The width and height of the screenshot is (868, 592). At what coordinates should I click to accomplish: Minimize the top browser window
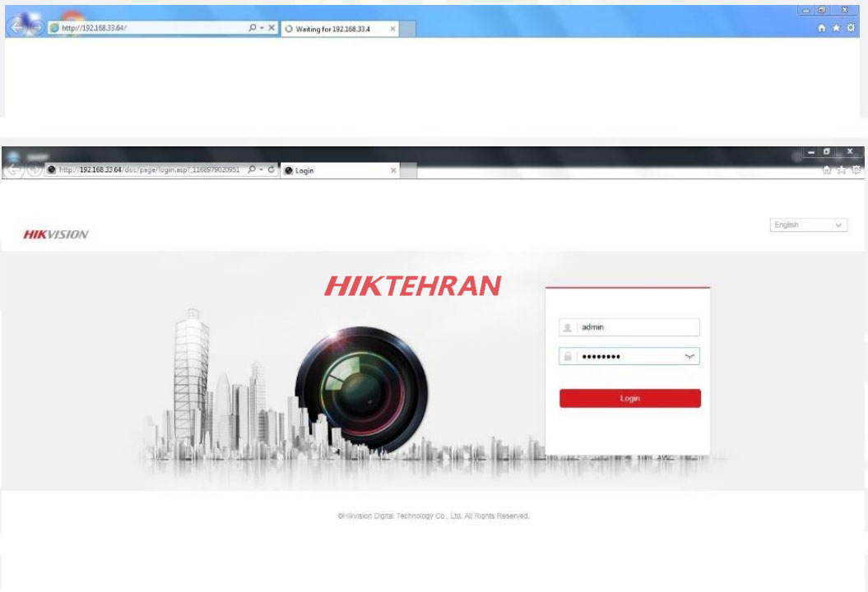point(806,10)
